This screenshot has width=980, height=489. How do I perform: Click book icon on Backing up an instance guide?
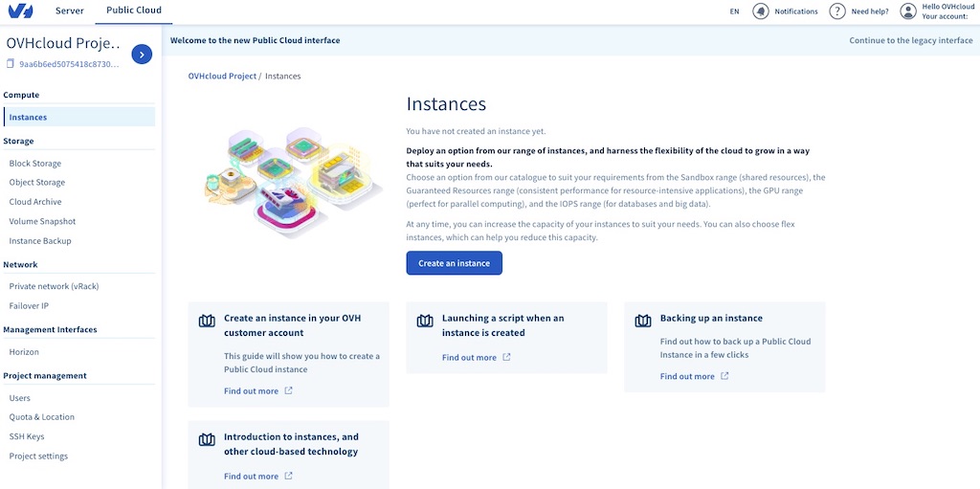(643, 322)
